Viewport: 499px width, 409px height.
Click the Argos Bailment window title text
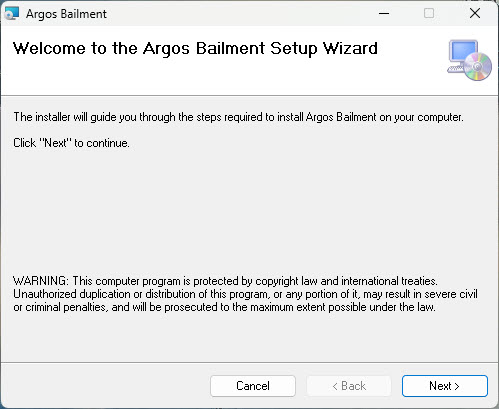coord(66,14)
